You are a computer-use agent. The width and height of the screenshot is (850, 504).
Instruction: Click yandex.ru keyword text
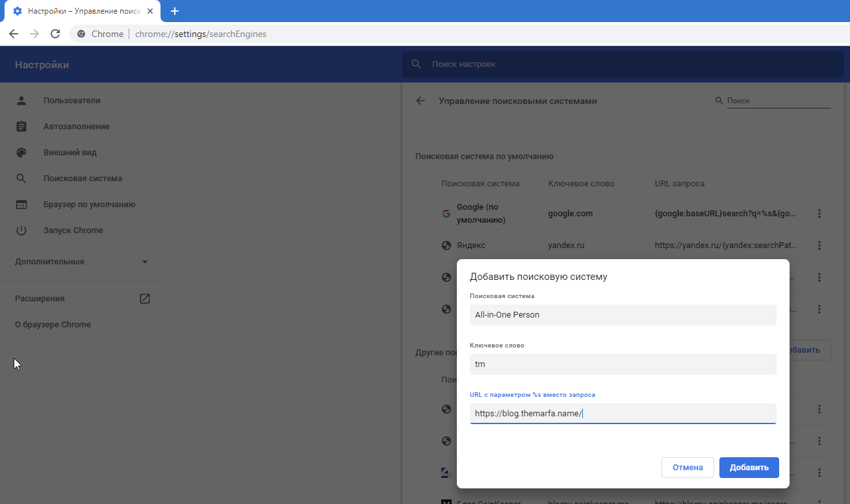567,246
